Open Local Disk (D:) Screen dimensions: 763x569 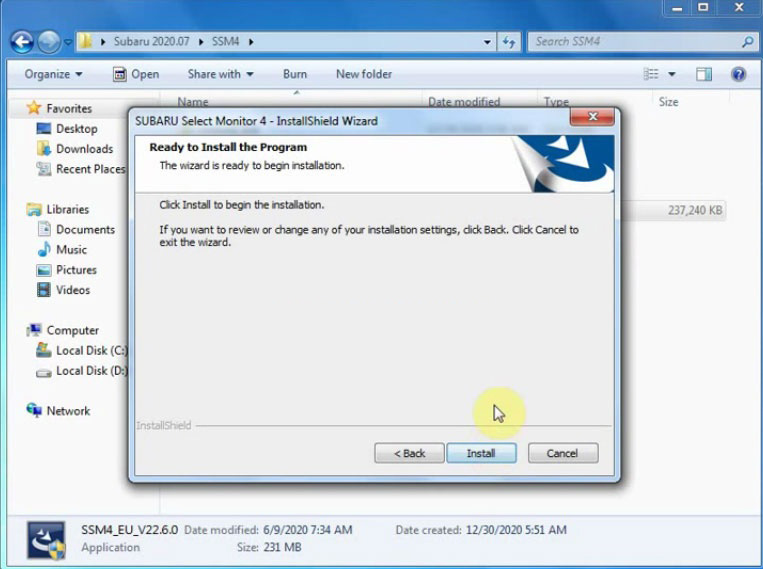pos(91,370)
